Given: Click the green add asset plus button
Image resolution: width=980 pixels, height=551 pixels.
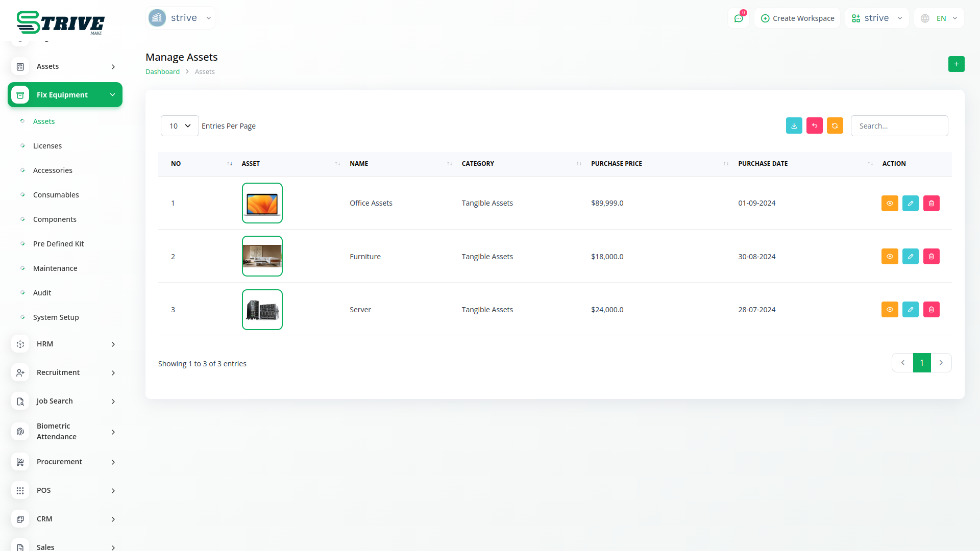Looking at the screenshot, I should [x=956, y=64].
